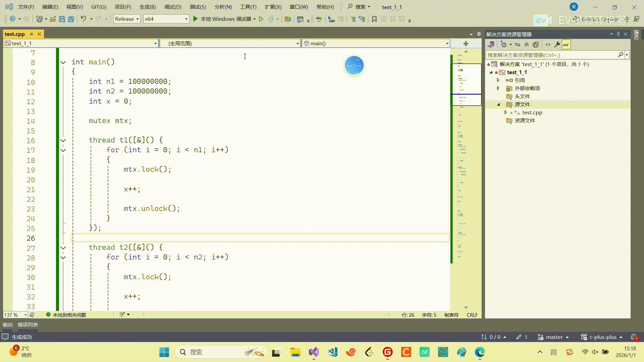This screenshot has width=644, height=362.
Task: Switch to the 错误列表 tab
Action: [28, 324]
